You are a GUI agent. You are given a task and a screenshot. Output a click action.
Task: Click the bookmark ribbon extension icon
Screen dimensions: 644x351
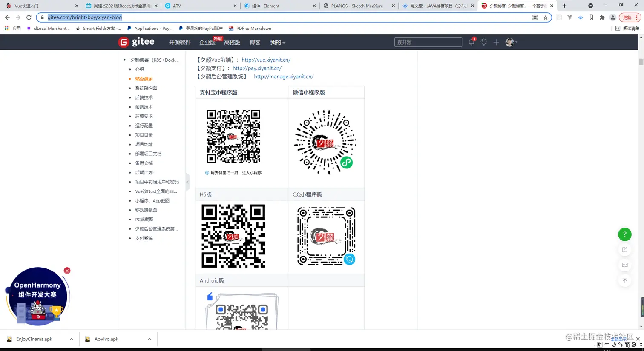pos(591,17)
